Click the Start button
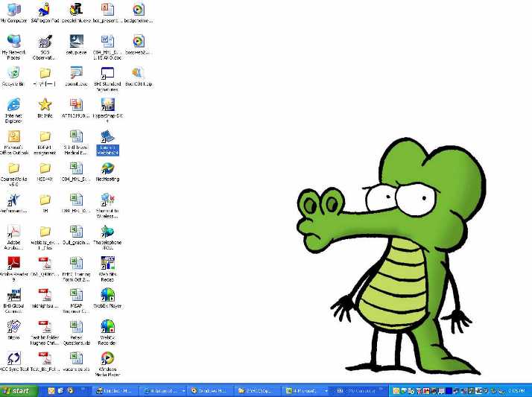This screenshot has height=397, width=532. pos(18,391)
